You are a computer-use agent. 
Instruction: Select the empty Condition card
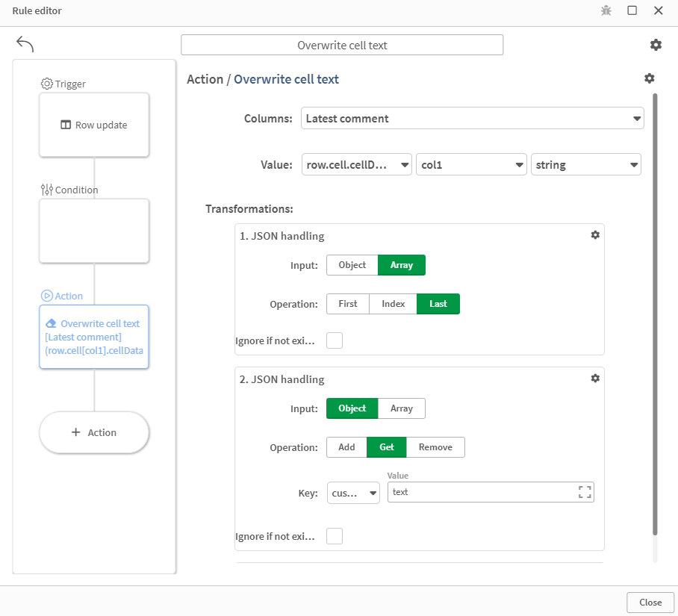click(x=94, y=231)
